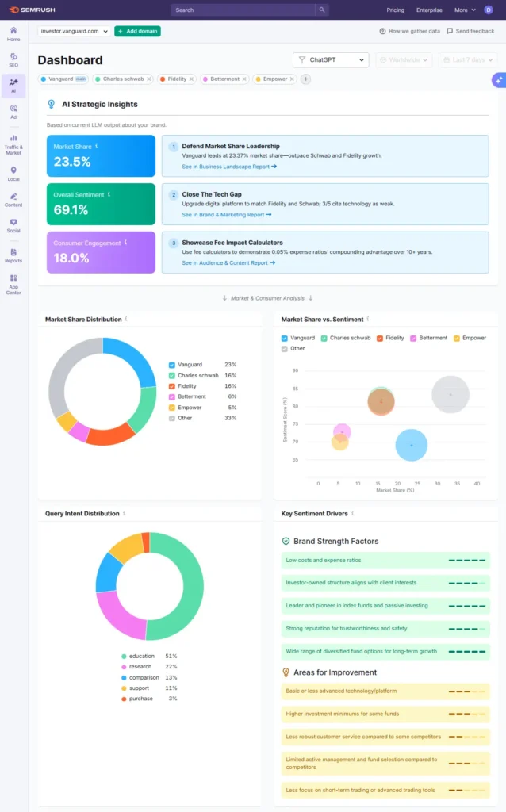Click the blue Vanguard bubble in scatter chart
This screenshot has width=506, height=812.
click(x=411, y=445)
